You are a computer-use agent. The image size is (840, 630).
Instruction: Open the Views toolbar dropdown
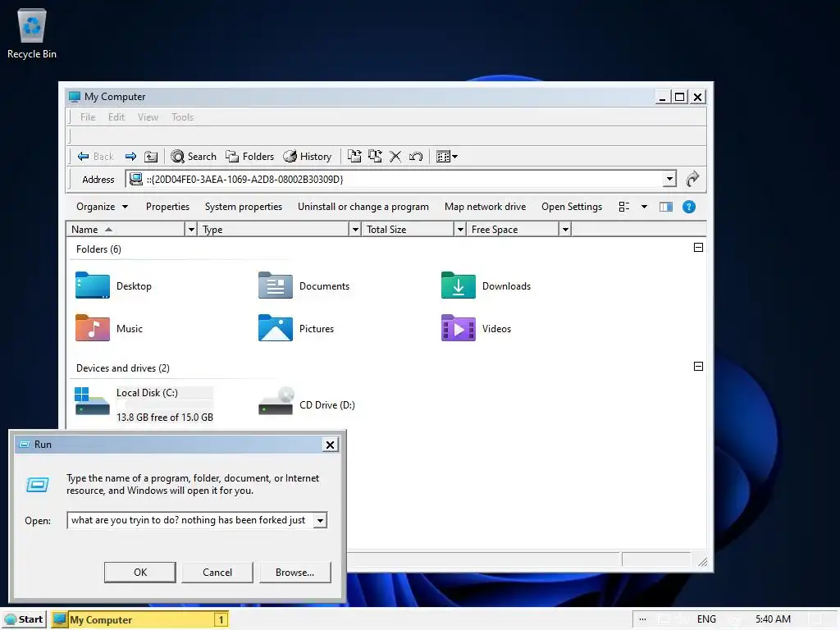[x=447, y=157]
